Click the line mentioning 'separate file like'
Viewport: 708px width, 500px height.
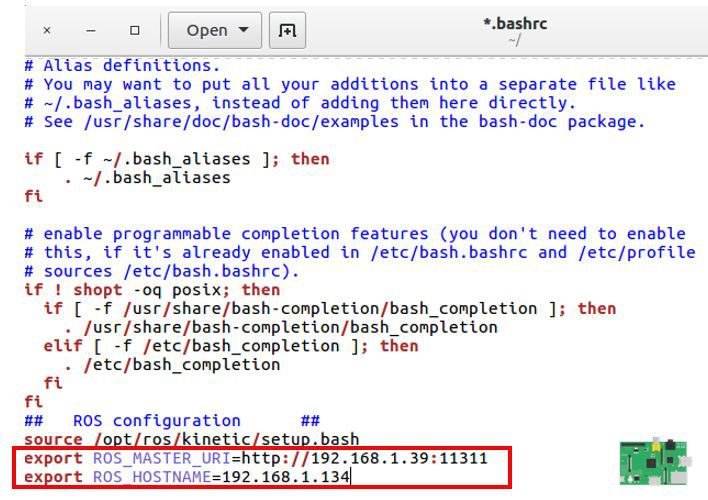(350, 84)
